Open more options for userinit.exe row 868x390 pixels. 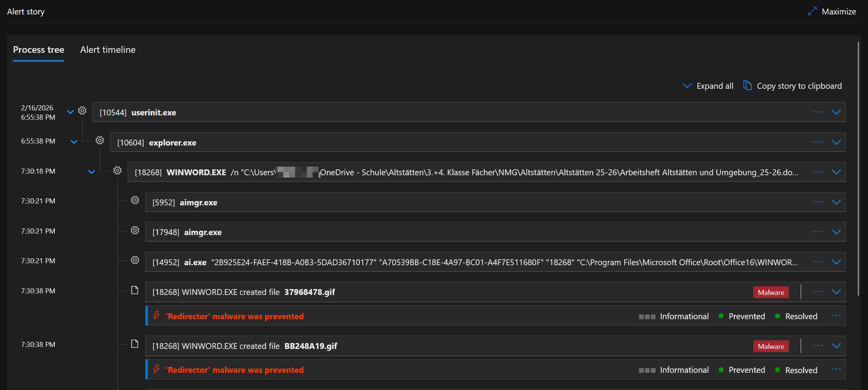click(x=818, y=112)
